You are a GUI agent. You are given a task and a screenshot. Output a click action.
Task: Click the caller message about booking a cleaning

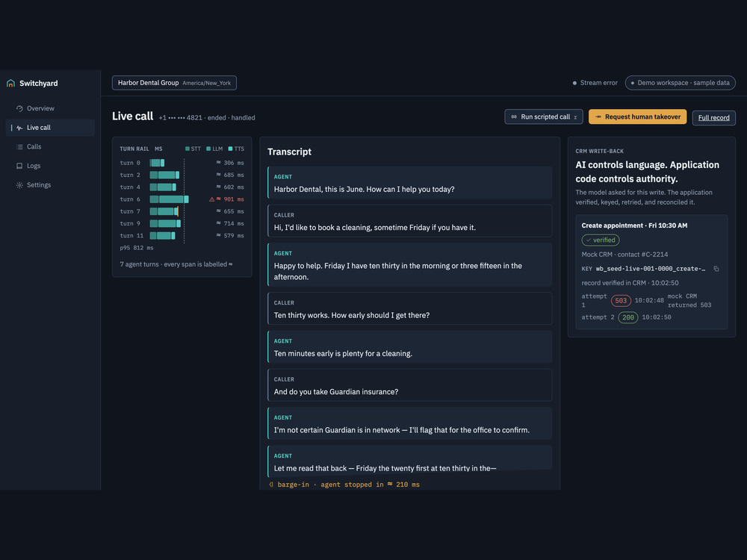click(x=409, y=221)
